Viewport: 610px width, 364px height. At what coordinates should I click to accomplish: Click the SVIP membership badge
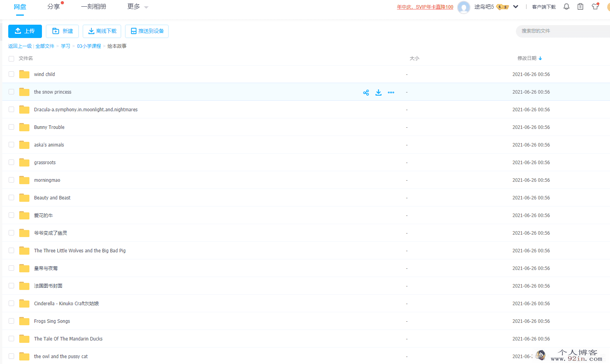click(x=503, y=7)
